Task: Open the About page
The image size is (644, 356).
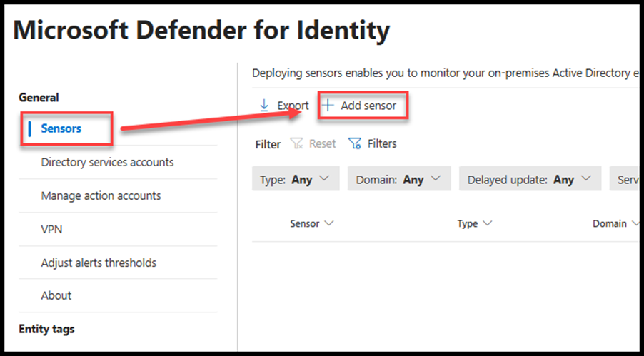Action: tap(56, 295)
